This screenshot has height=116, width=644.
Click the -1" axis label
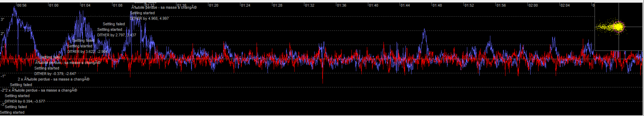click(3, 76)
